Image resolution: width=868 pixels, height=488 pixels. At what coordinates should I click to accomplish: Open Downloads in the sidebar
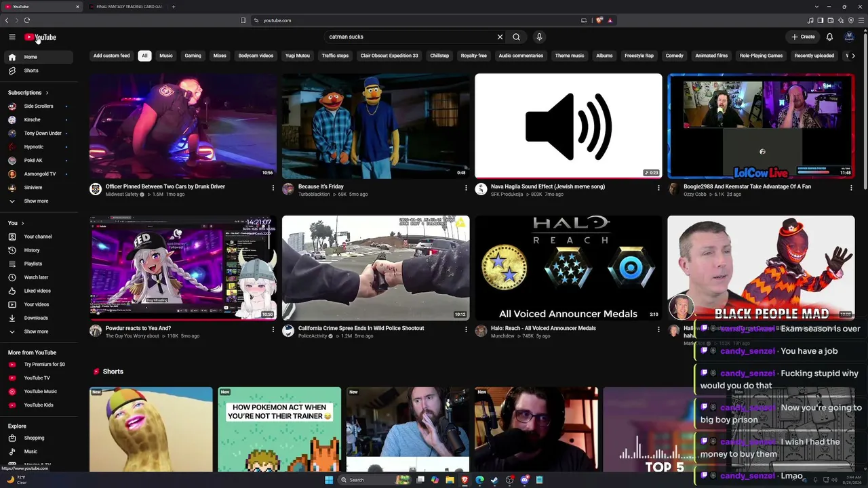point(38,318)
